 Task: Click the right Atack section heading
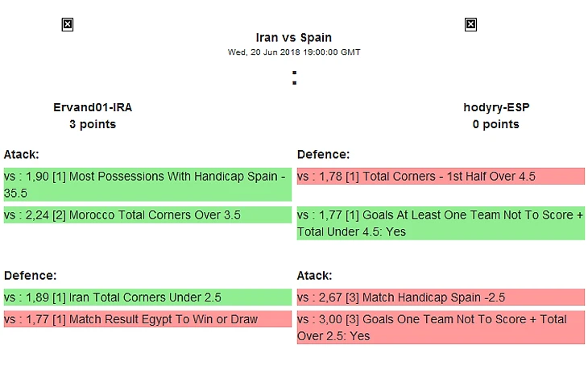coord(315,275)
